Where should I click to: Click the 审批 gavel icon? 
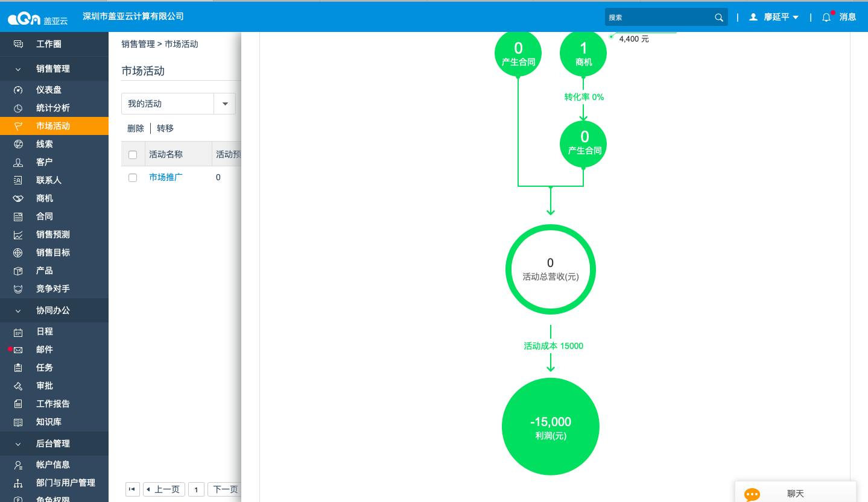click(18, 386)
